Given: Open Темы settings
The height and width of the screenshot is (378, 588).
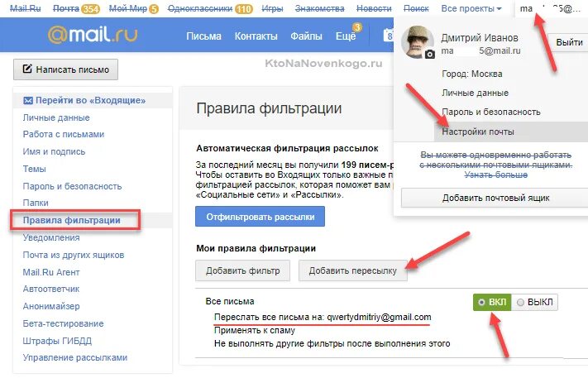Looking at the screenshot, I should pyautogui.click(x=34, y=169).
